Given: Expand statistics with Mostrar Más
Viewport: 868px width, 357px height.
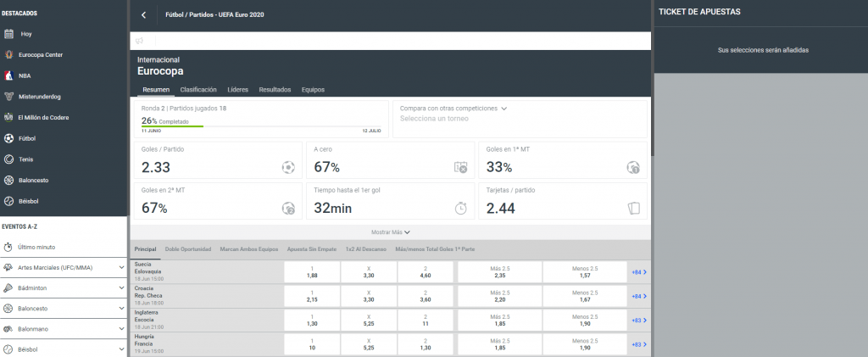Looking at the screenshot, I should coord(390,231).
